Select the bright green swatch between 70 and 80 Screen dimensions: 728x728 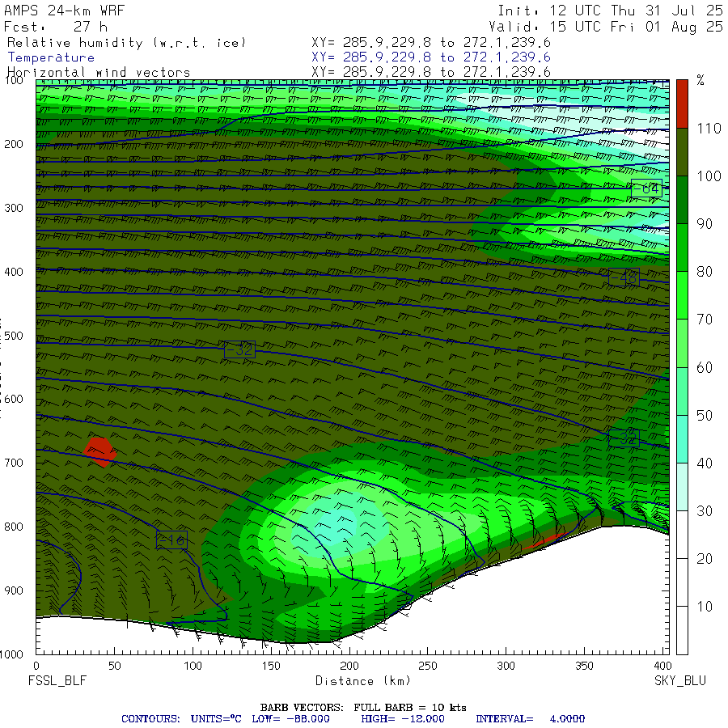point(682,295)
